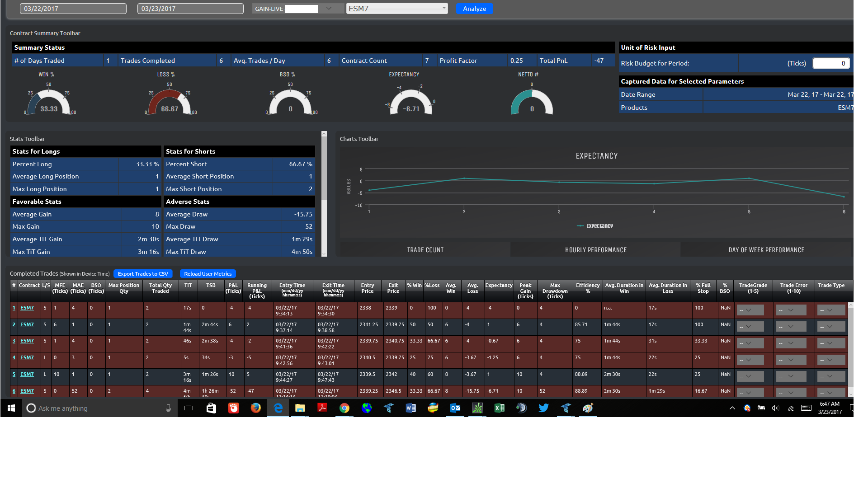Click trade number 5 link
Viewport: 868px width, 488px height.
click(x=14, y=374)
